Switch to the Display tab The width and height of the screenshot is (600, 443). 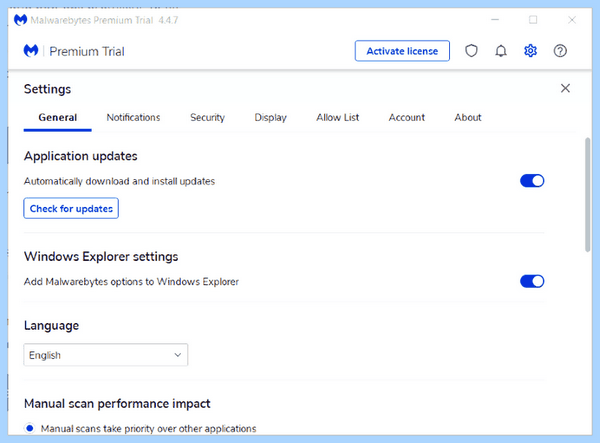click(x=271, y=117)
